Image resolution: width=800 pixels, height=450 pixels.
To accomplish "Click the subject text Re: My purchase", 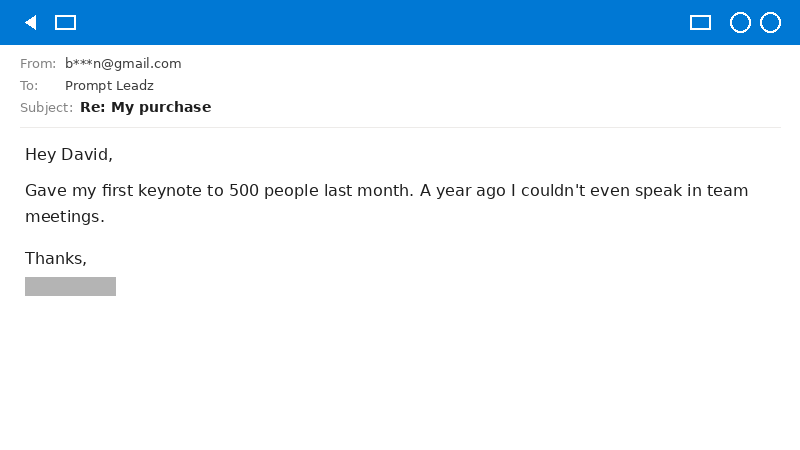I will coord(145,108).
